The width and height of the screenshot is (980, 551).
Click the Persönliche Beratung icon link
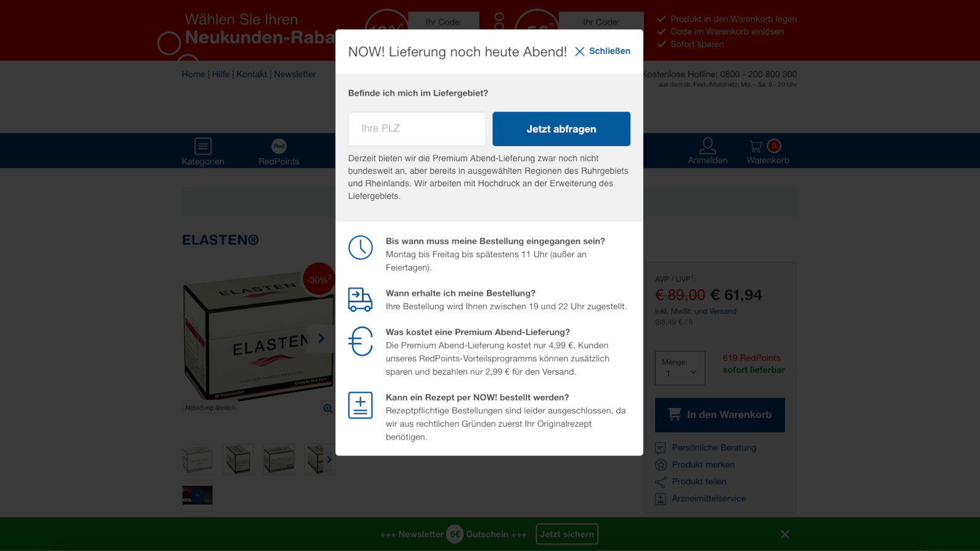(660, 448)
